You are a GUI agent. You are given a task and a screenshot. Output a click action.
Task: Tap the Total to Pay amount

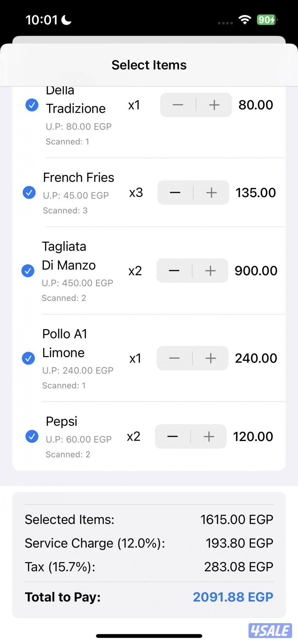click(233, 597)
